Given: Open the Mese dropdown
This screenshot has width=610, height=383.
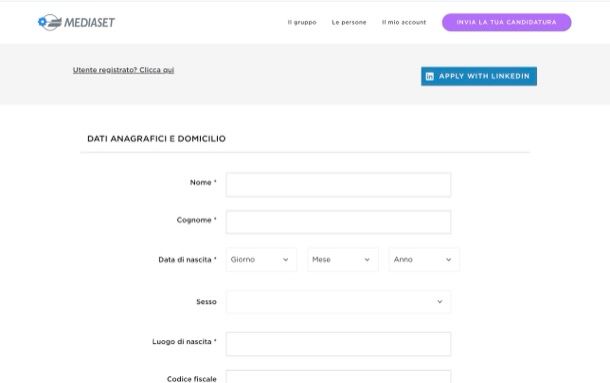Looking at the screenshot, I should pyautogui.click(x=343, y=260).
